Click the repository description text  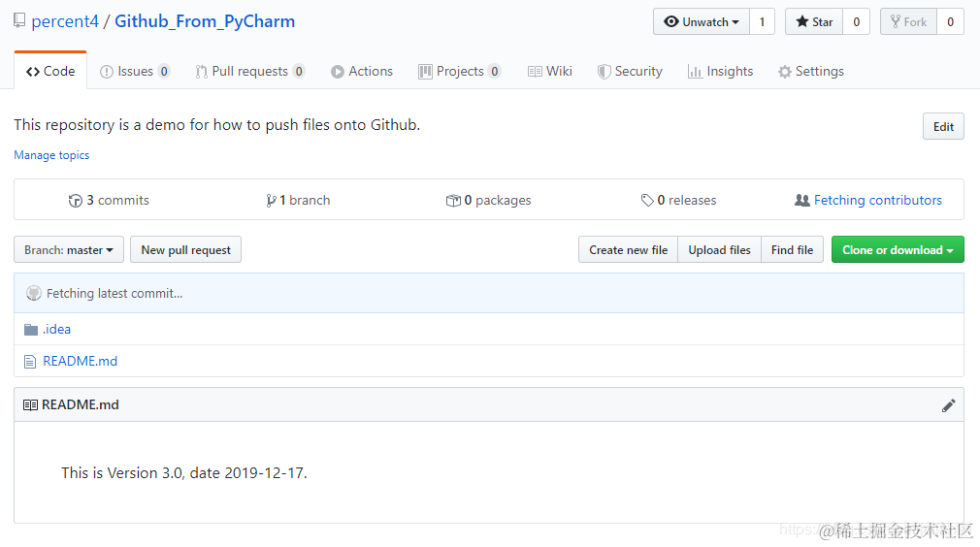coord(217,125)
